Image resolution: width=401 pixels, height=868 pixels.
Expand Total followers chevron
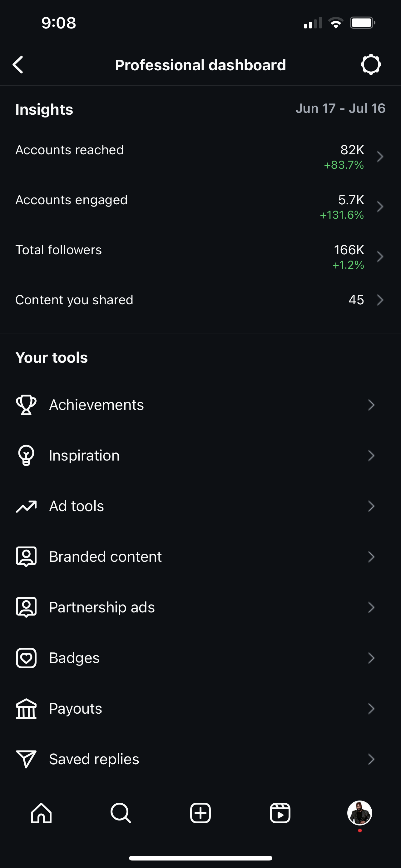[x=380, y=257]
